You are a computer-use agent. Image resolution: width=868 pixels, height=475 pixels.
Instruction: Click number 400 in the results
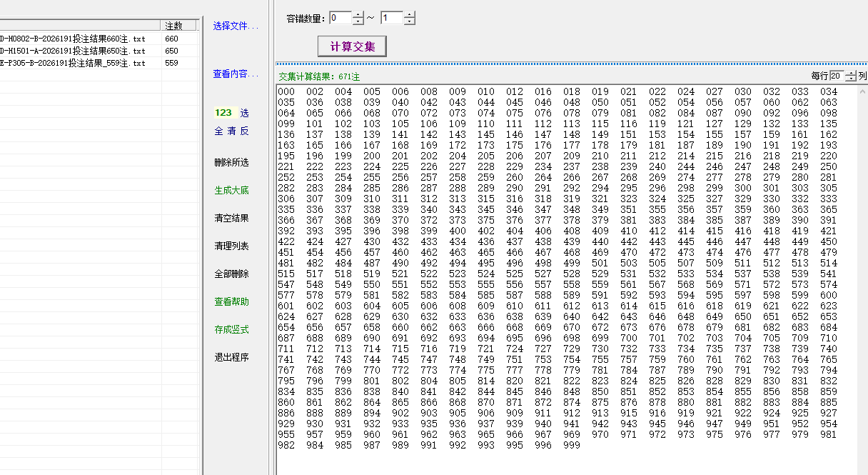point(458,231)
